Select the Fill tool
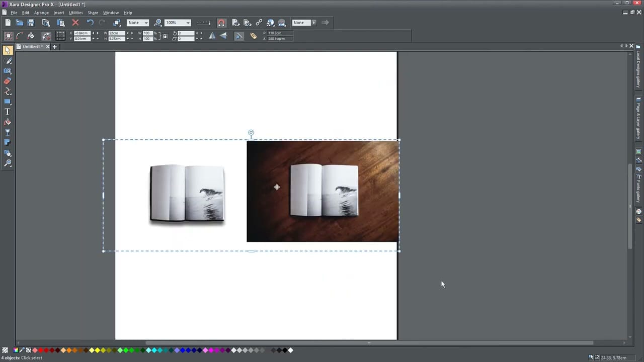The width and height of the screenshot is (644, 362). (x=8, y=122)
